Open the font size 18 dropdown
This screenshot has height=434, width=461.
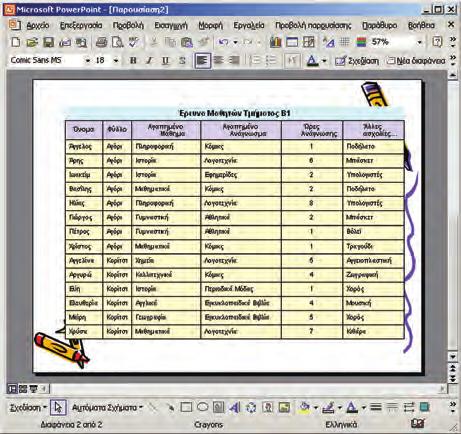(116, 61)
